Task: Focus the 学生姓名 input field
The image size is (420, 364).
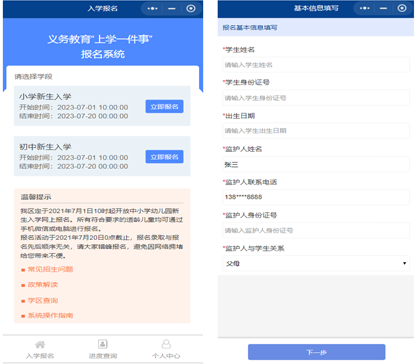Action: point(316,65)
